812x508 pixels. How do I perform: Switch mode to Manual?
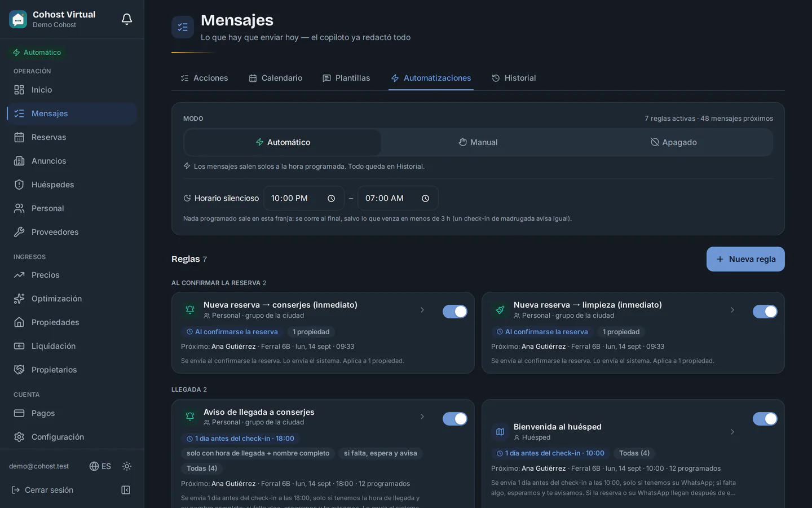click(x=478, y=142)
